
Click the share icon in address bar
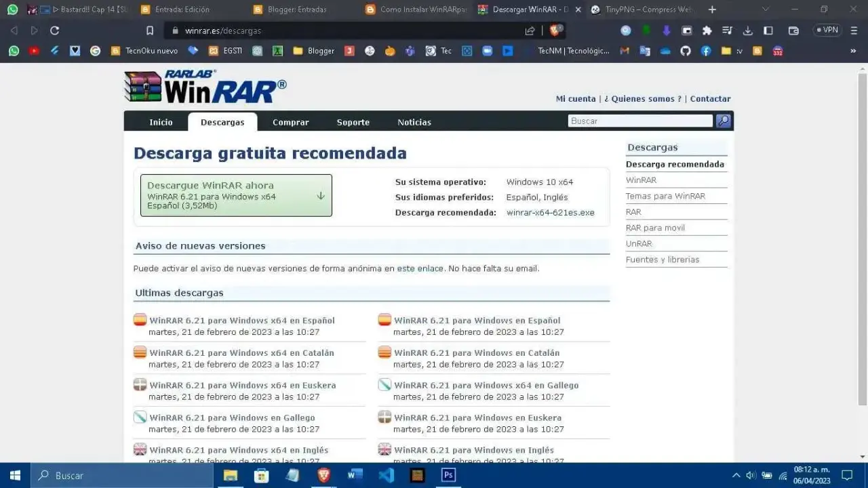coord(530,30)
